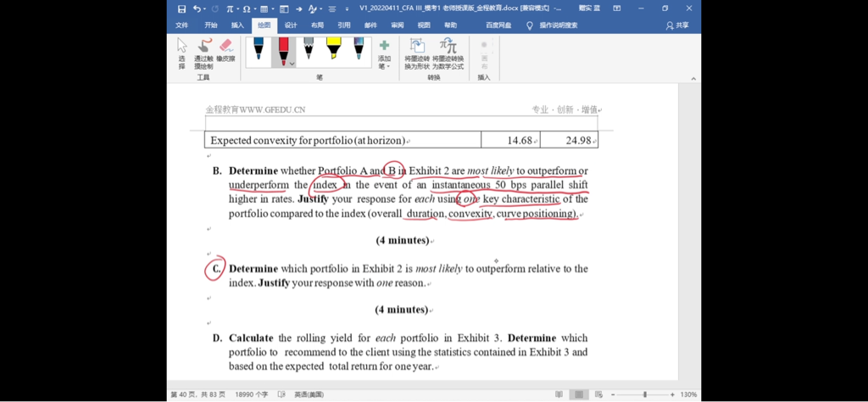
Task: Switch to Web Layout view in status bar
Action: click(600, 394)
